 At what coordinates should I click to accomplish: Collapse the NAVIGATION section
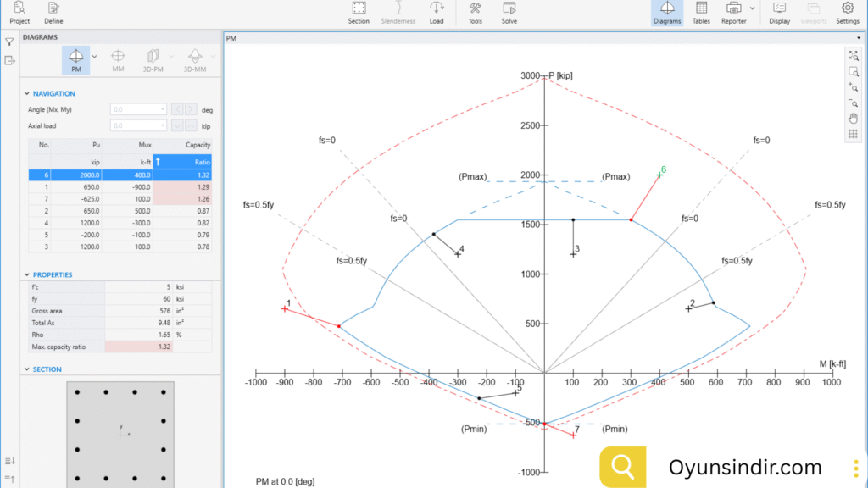pos(26,93)
